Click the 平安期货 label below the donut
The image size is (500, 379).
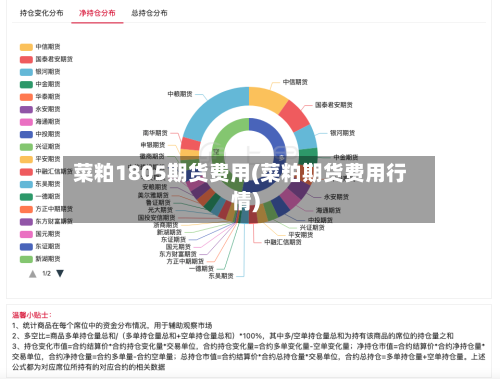click(301, 235)
